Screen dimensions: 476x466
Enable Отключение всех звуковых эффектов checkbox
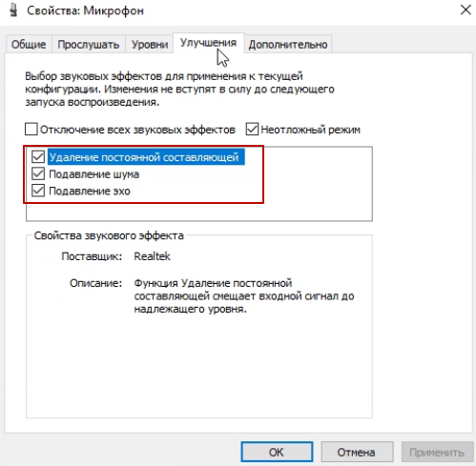[x=31, y=130]
